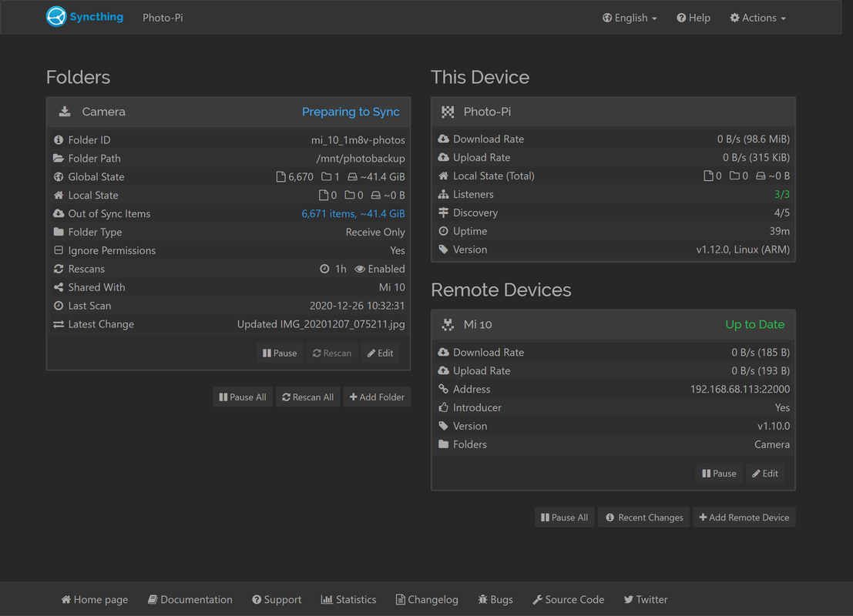The image size is (853, 616).
Task: Click the address 192.168.68.113:22000
Action: click(x=740, y=389)
